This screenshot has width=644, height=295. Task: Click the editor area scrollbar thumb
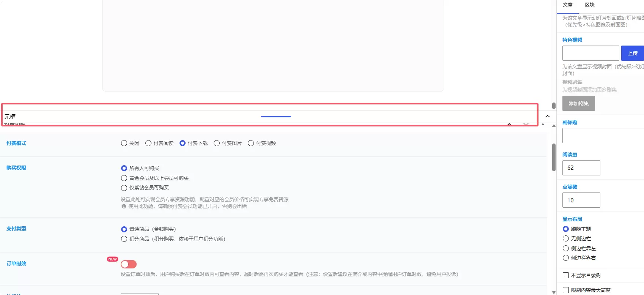point(554,106)
